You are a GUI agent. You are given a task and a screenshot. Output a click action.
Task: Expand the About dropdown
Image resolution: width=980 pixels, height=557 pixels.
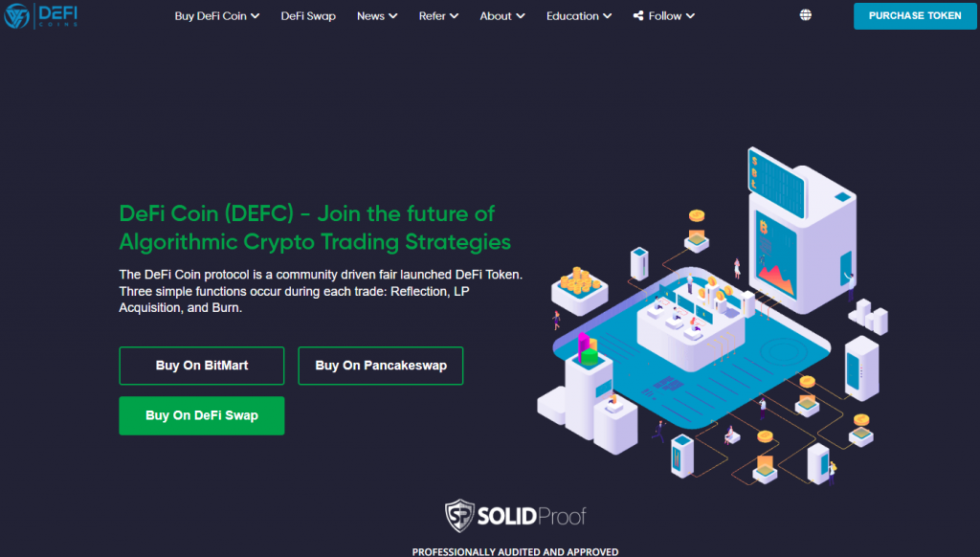(x=501, y=15)
